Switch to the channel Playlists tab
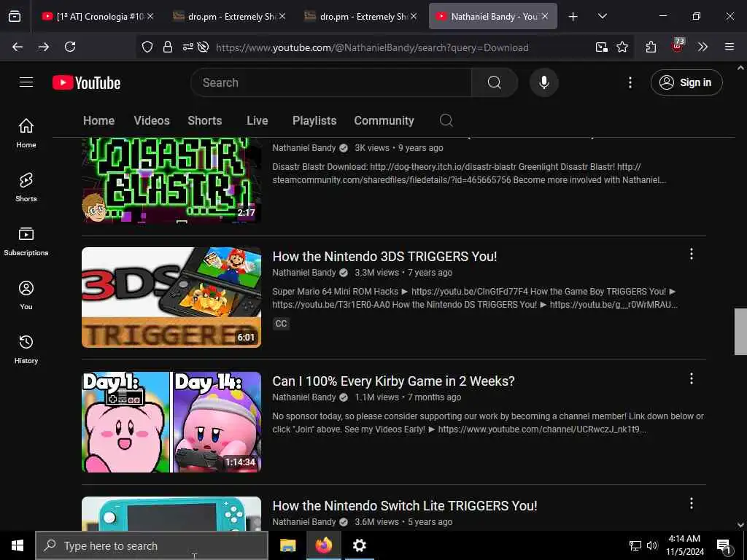747x560 pixels. 314,120
